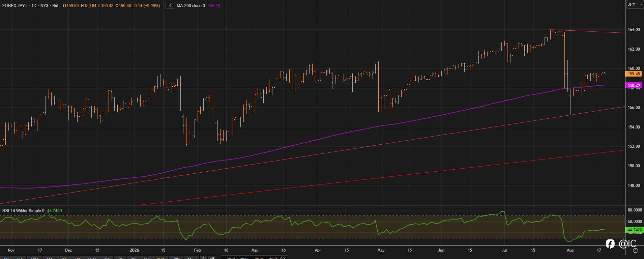Click the green 44.7420 RSI value tag

pyautogui.click(x=635, y=230)
